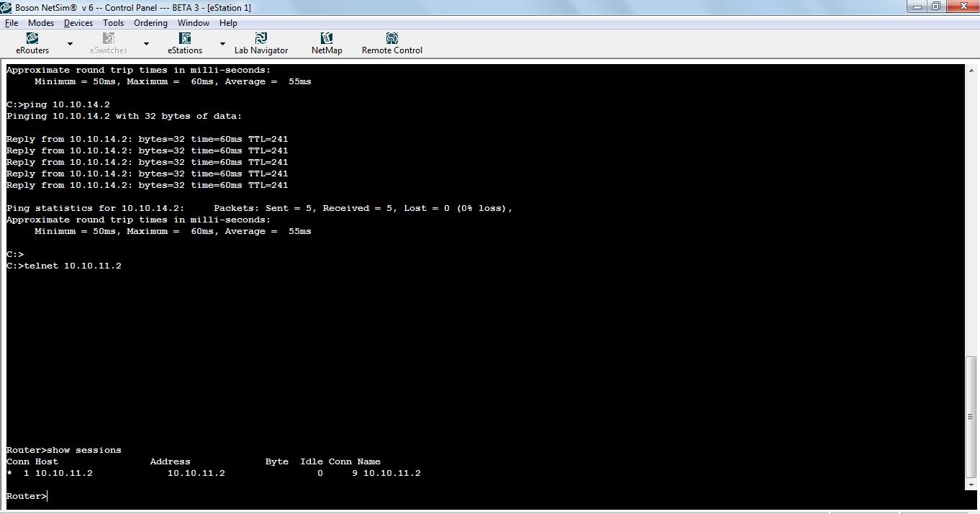Screen dimensions: 980x514
Task: Open the Devices menu
Action: [78, 22]
